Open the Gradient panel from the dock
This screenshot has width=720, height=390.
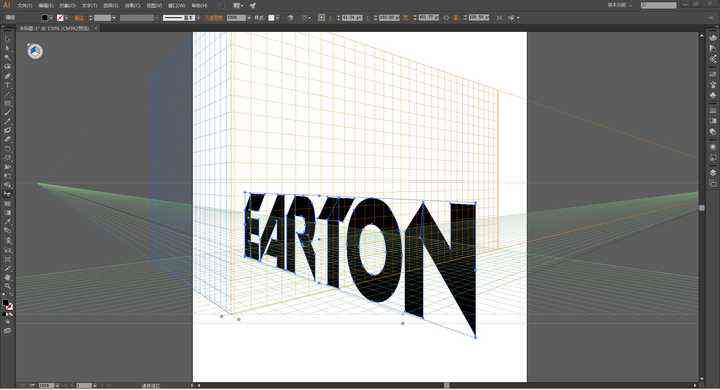point(713,121)
